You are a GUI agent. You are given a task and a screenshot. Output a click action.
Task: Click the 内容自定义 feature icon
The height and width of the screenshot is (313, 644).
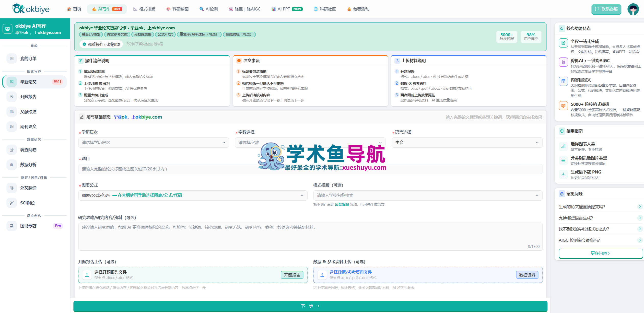point(563,81)
